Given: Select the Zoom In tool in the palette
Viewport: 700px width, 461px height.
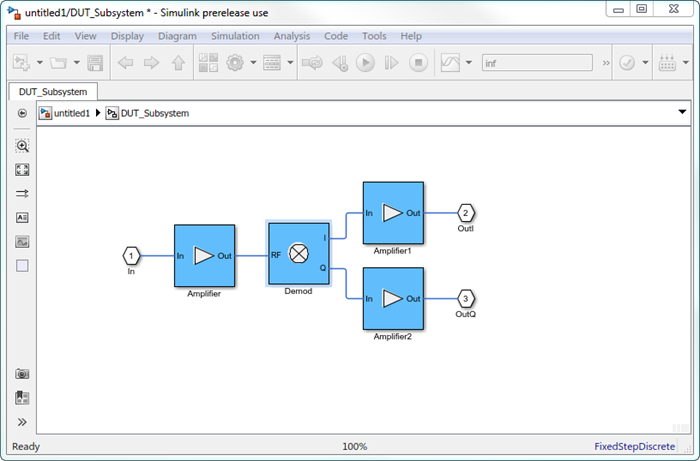Looking at the screenshot, I should point(22,145).
